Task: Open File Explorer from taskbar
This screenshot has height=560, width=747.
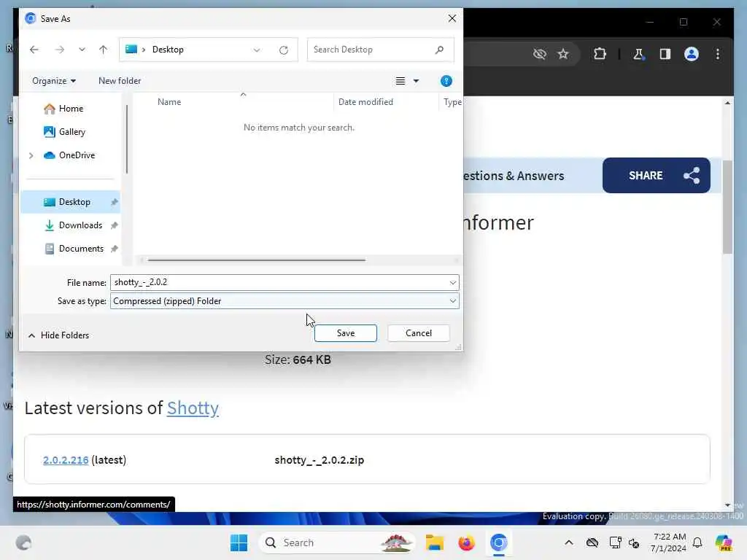Action: (x=435, y=542)
